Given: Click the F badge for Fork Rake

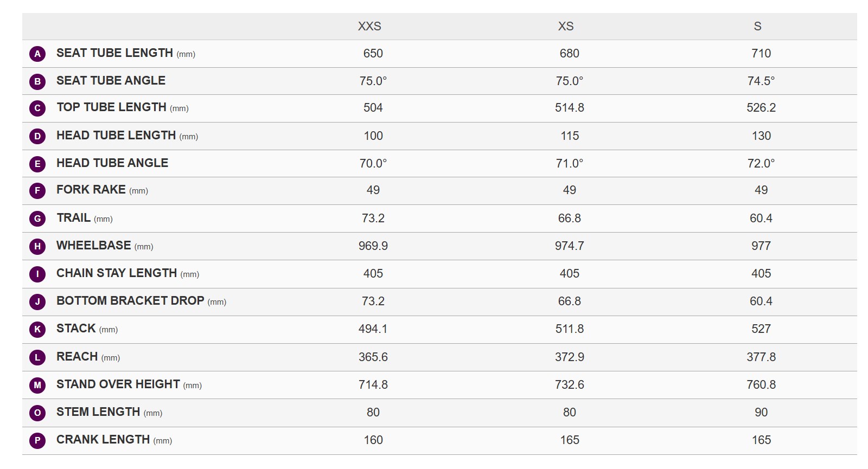Looking at the screenshot, I should [x=37, y=190].
